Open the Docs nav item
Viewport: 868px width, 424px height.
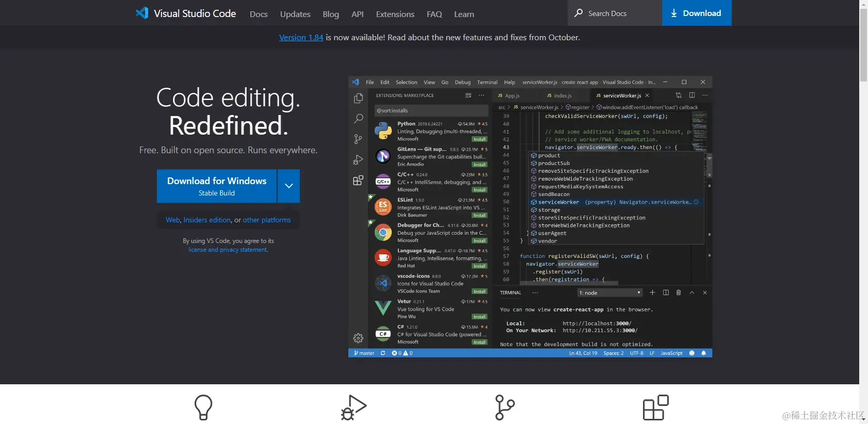[259, 14]
